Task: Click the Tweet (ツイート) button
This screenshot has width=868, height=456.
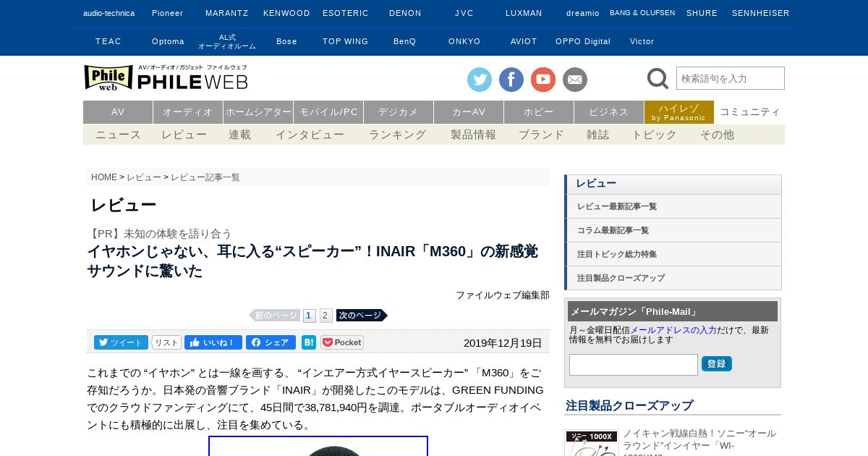Action: pos(121,342)
